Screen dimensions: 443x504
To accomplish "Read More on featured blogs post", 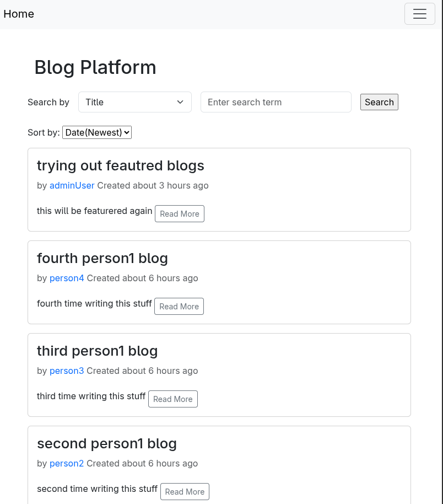I will tap(180, 214).
